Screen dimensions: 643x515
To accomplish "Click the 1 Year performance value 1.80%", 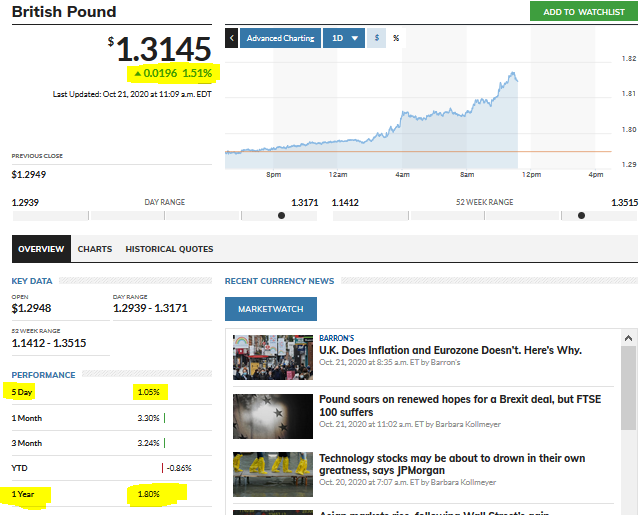I will pos(148,494).
